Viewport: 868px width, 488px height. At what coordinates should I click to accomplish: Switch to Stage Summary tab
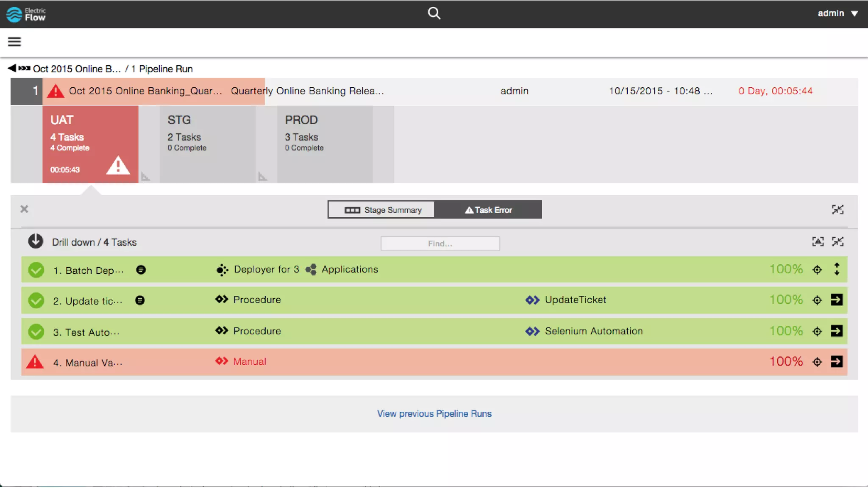pyautogui.click(x=381, y=210)
